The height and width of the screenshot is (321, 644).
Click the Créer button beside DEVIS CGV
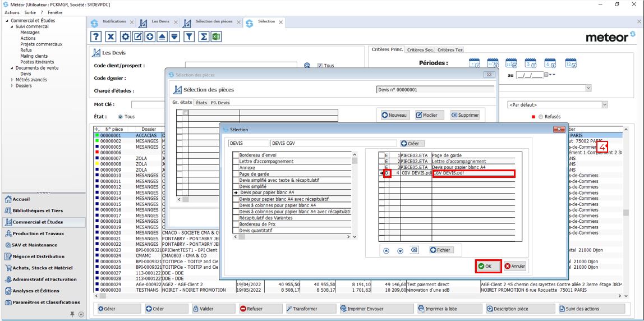(x=413, y=144)
